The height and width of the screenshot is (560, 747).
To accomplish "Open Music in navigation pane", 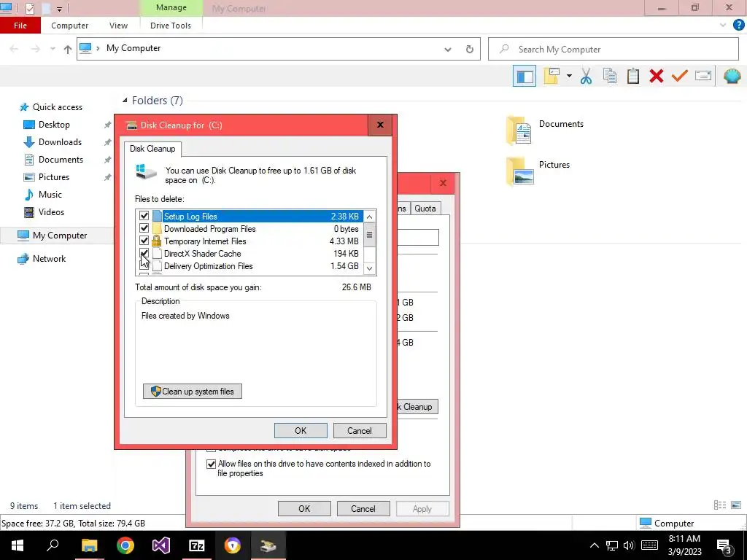I will click(50, 194).
